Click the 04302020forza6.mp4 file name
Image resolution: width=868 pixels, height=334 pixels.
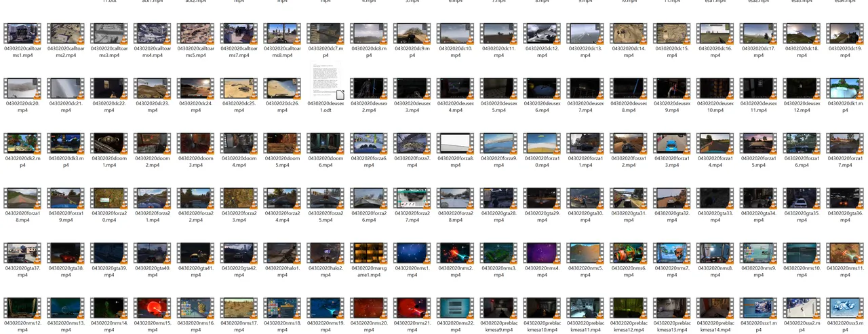coord(369,162)
